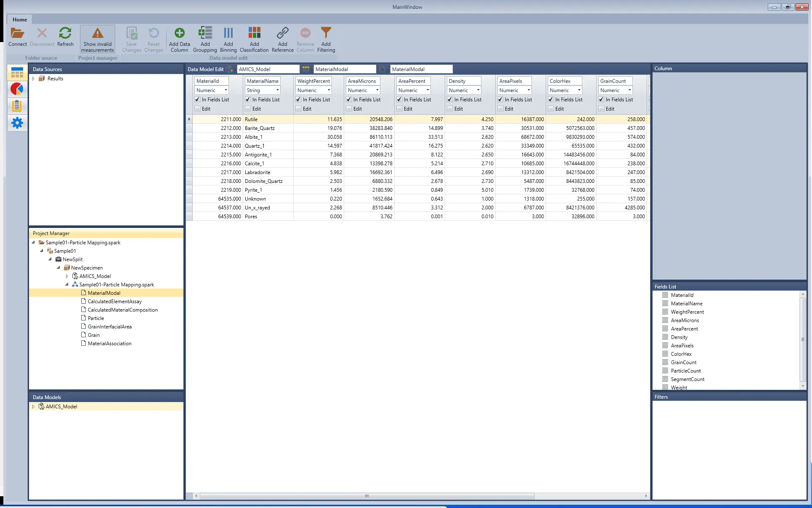
Task: Click the Reset Changes icon
Action: [x=154, y=33]
